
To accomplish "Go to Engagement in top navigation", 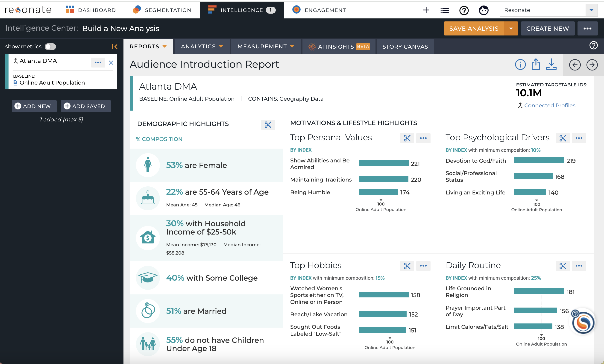I will [319, 10].
